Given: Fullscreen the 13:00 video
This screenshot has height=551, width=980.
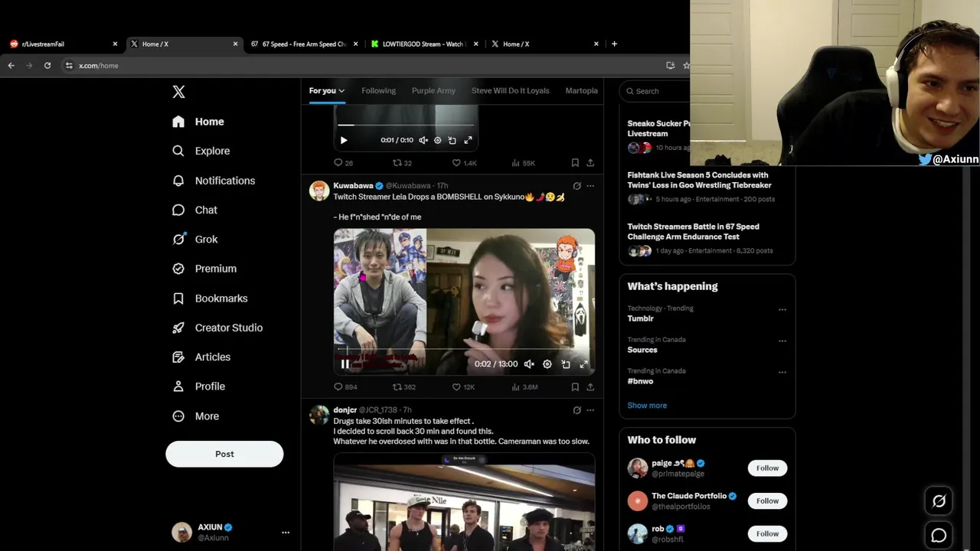Looking at the screenshot, I should pos(584,364).
